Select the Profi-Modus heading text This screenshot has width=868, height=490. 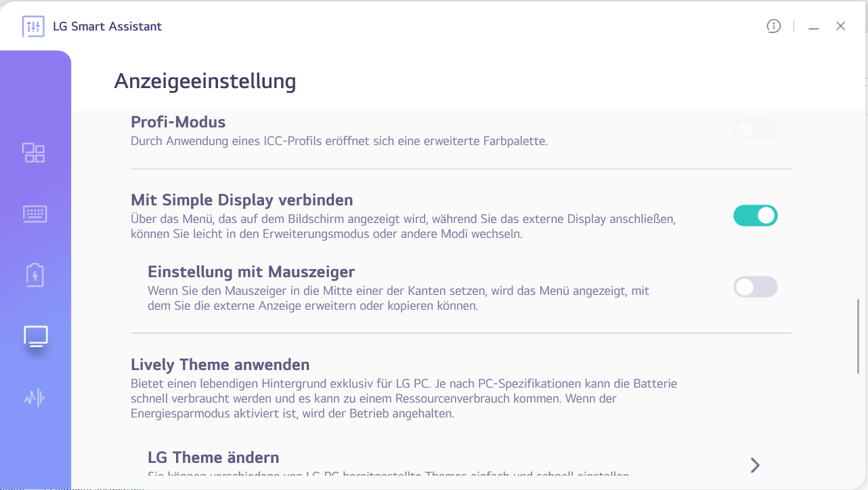[x=178, y=122]
